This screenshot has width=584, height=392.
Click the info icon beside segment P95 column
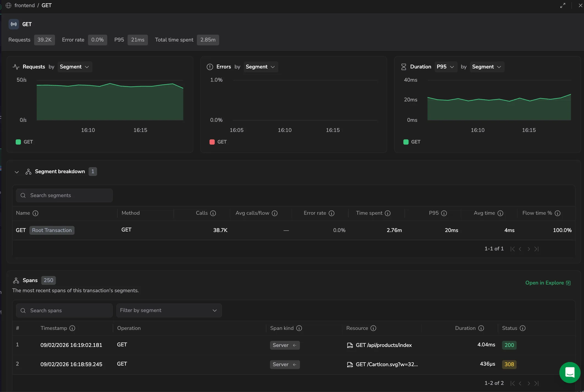[x=444, y=213]
